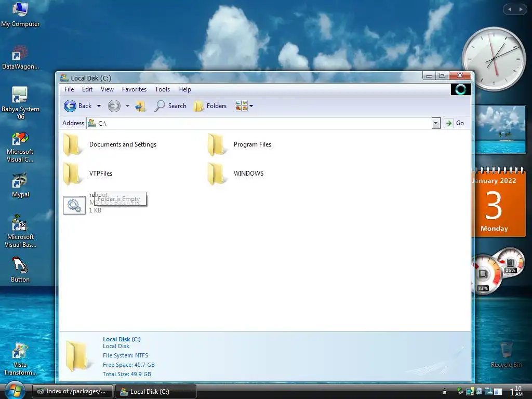Click the analog clock sidebar gadget

click(x=494, y=59)
